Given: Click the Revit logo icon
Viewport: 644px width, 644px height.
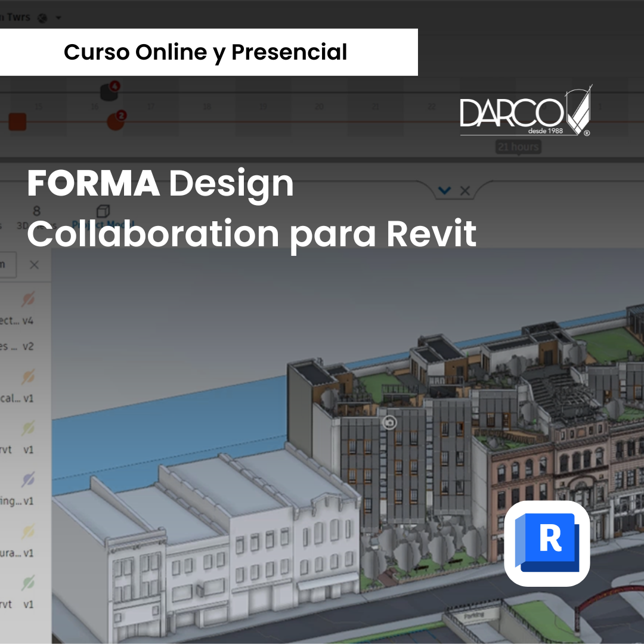Looking at the screenshot, I should [547, 543].
